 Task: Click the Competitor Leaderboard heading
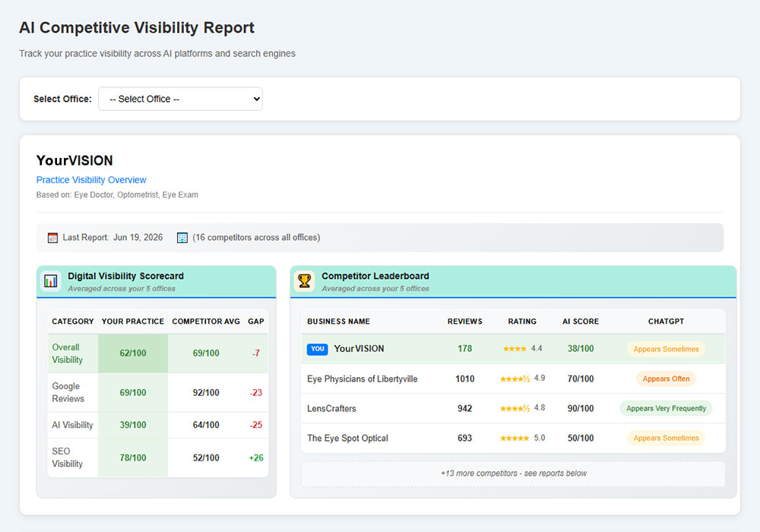[x=375, y=276]
